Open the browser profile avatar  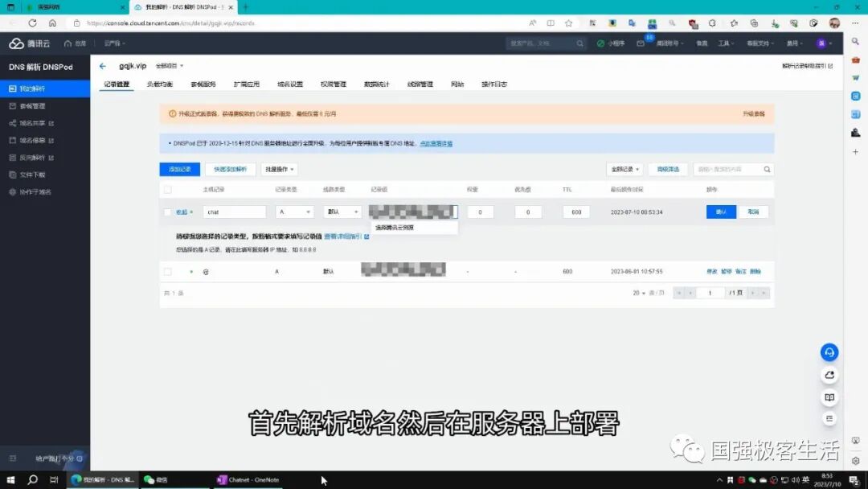pos(835,23)
